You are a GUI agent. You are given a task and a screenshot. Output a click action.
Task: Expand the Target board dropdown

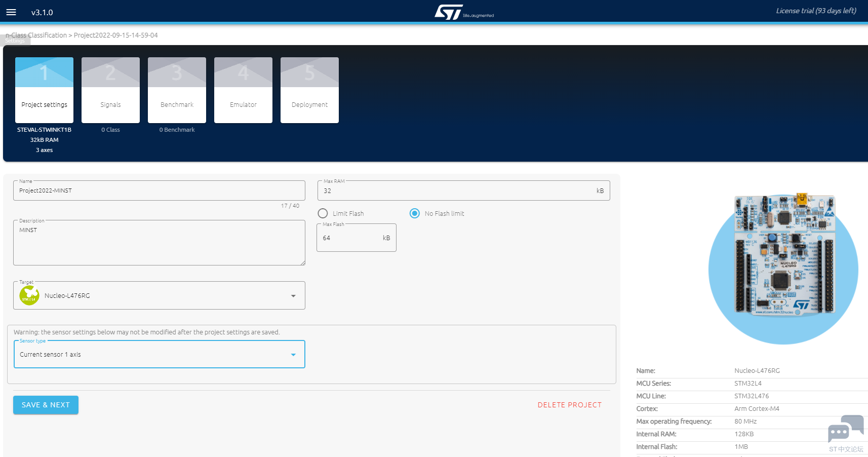coord(159,295)
